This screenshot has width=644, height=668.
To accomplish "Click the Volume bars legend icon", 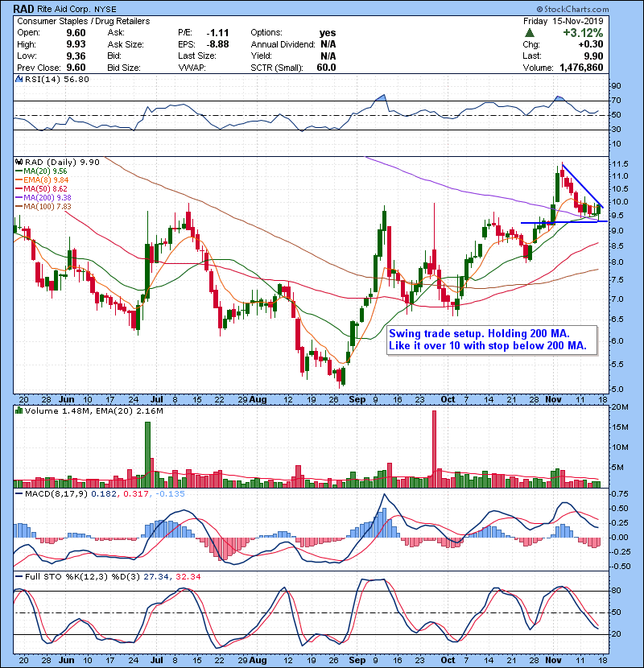I will [x=19, y=411].
